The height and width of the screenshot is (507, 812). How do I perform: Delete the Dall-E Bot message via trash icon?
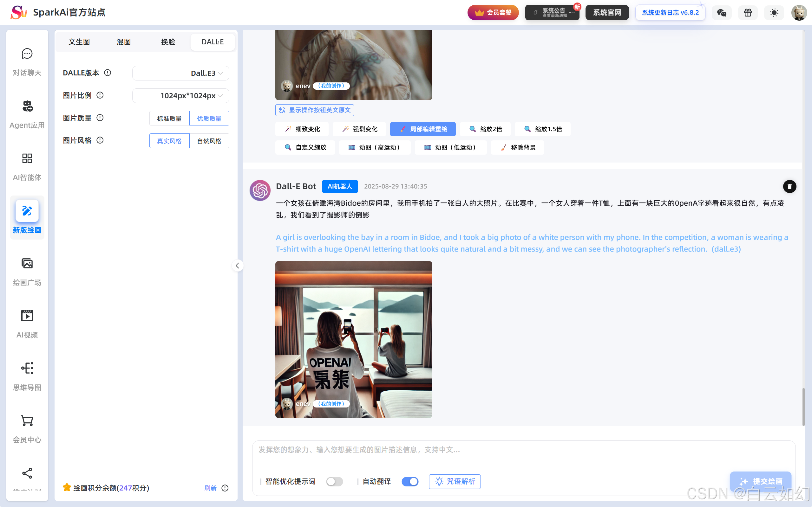[x=789, y=186]
